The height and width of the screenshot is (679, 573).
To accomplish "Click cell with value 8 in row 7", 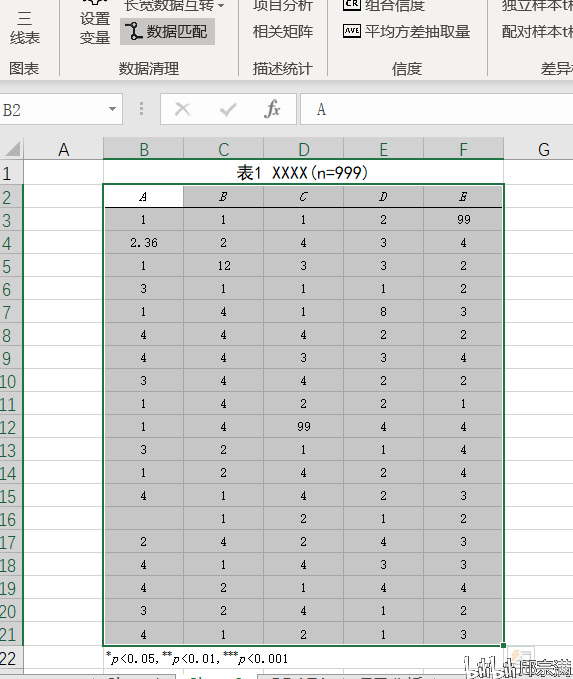I will pos(383,311).
